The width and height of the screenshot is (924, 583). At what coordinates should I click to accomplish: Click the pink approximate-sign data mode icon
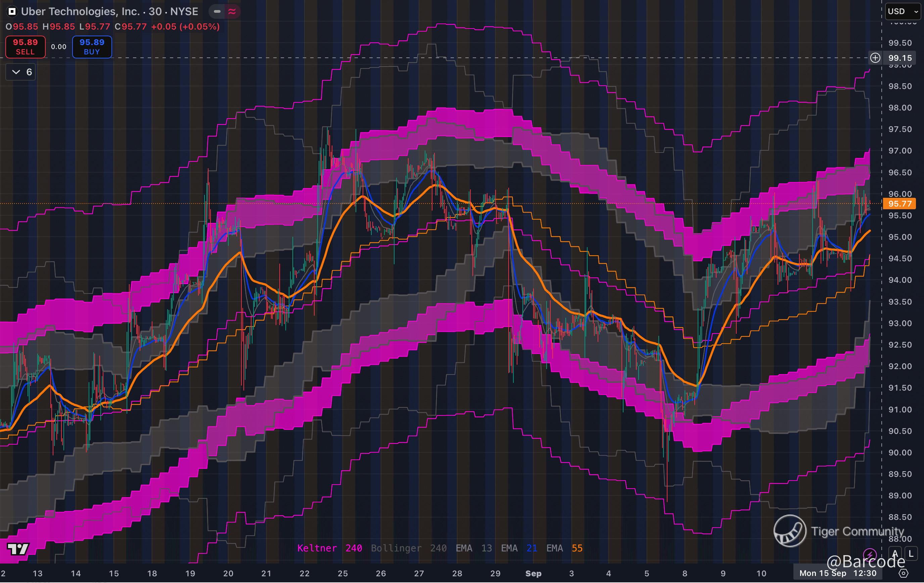232,11
